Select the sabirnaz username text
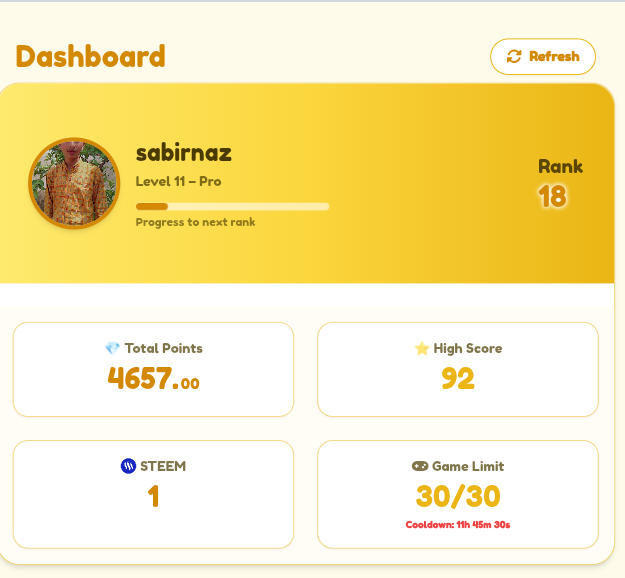 pyautogui.click(x=184, y=153)
